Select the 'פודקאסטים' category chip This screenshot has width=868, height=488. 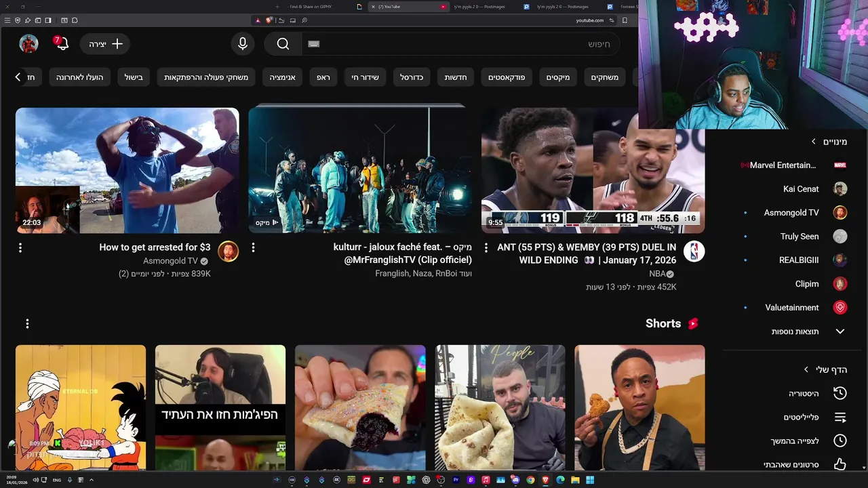(507, 77)
